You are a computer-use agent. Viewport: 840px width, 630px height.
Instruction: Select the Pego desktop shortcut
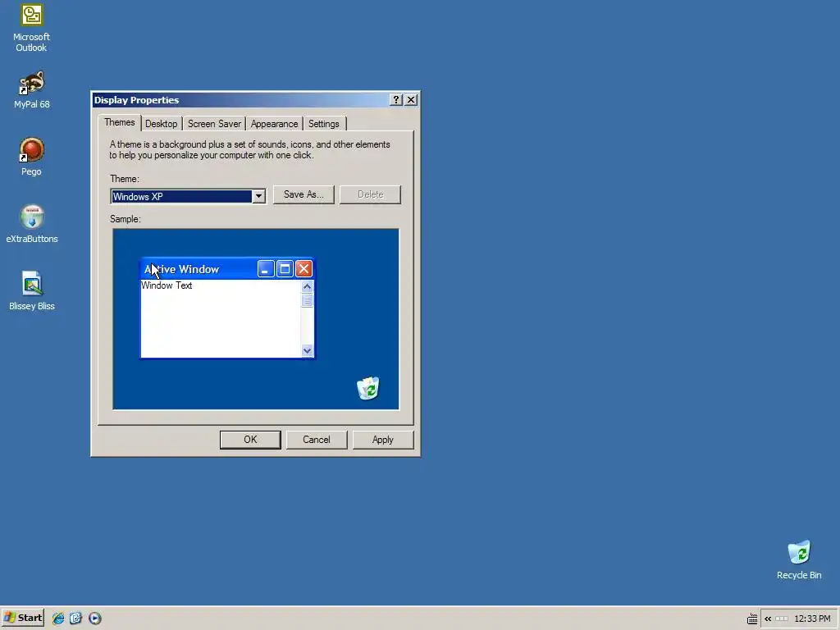32,157
